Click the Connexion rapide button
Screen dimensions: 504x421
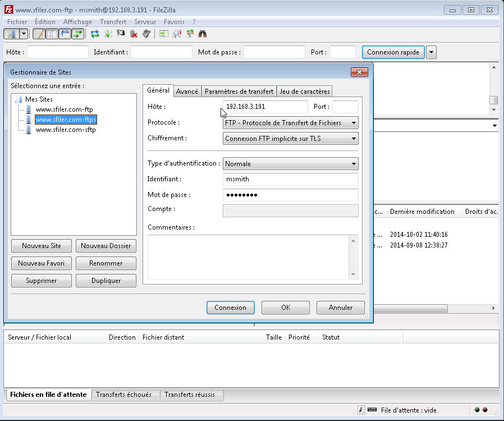(393, 52)
